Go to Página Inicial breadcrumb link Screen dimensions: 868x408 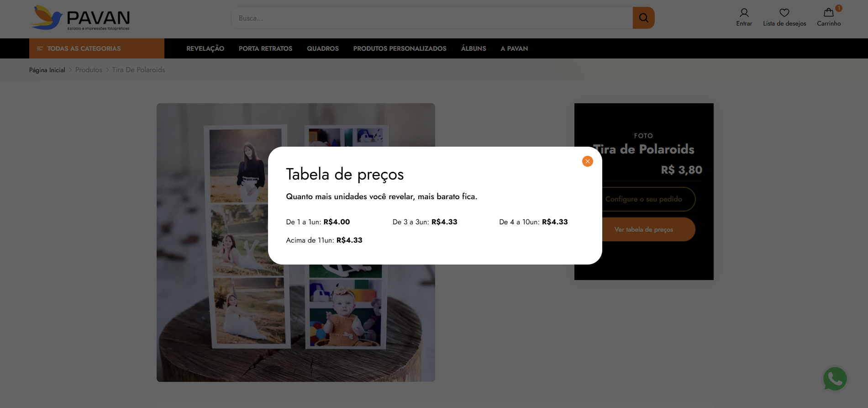pyautogui.click(x=47, y=70)
